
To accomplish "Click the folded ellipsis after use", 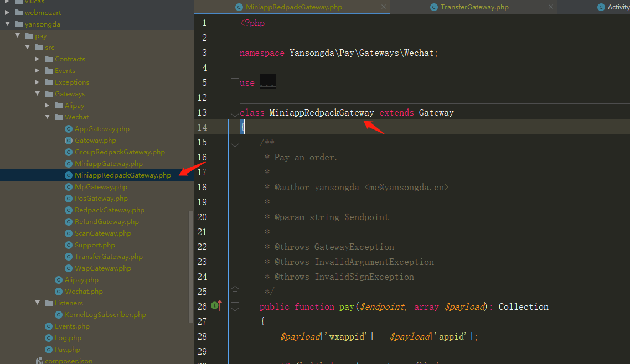I will click(267, 82).
